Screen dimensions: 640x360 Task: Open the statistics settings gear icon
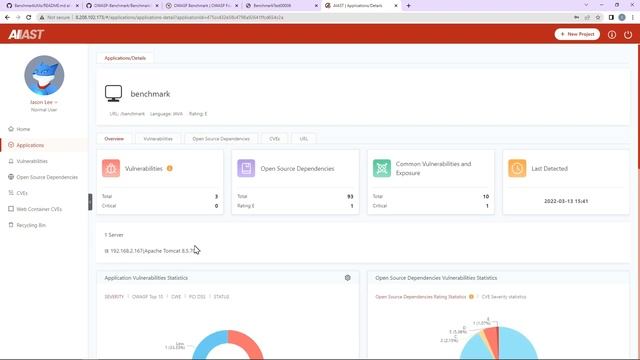tap(347, 278)
